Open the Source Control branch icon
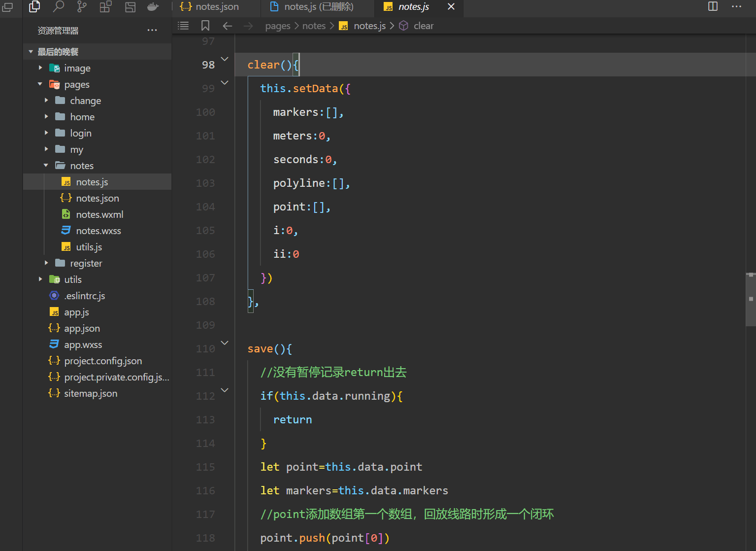756x551 pixels. pyautogui.click(x=82, y=6)
